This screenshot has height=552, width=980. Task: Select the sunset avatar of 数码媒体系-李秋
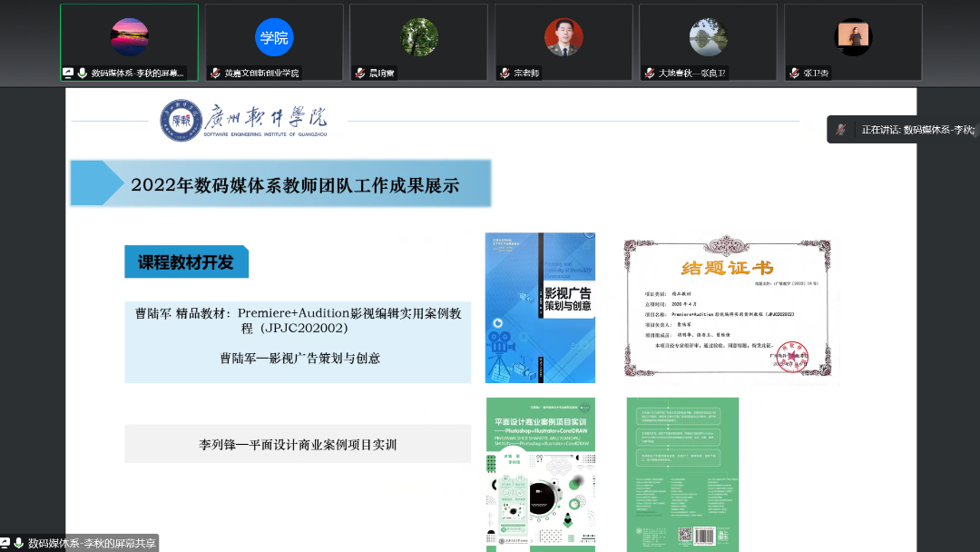pos(129,37)
